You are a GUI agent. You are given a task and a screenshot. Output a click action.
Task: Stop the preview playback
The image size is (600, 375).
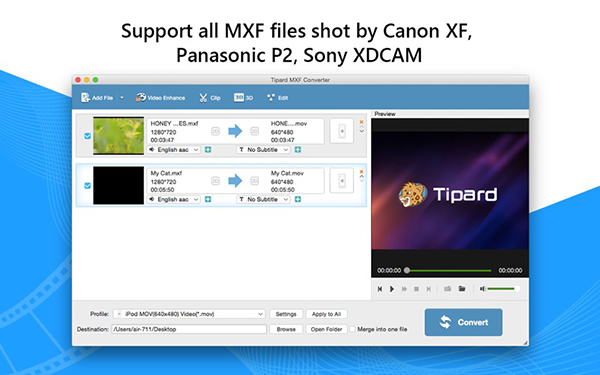pyautogui.click(x=416, y=289)
